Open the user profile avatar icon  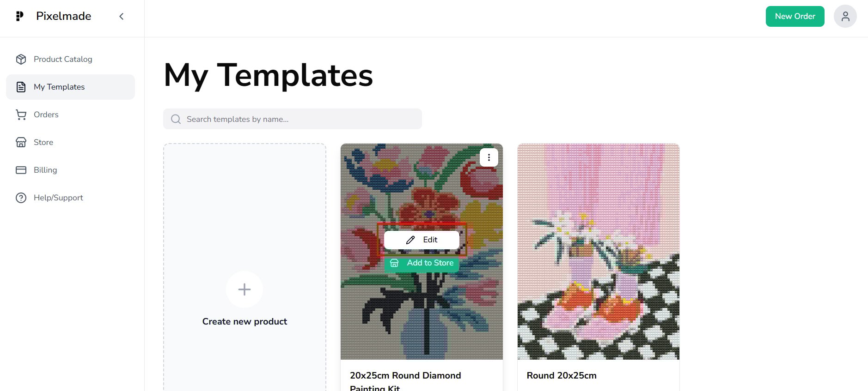pyautogui.click(x=845, y=17)
